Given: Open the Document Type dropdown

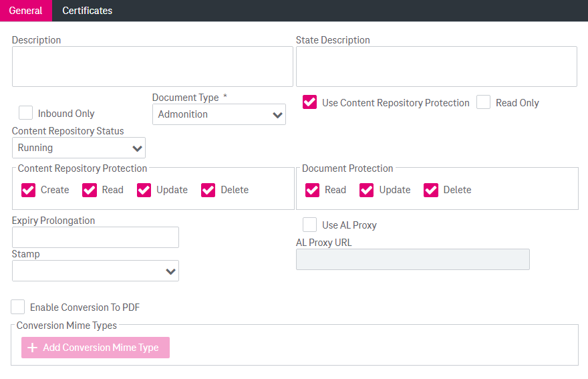Looking at the screenshot, I should (x=218, y=114).
